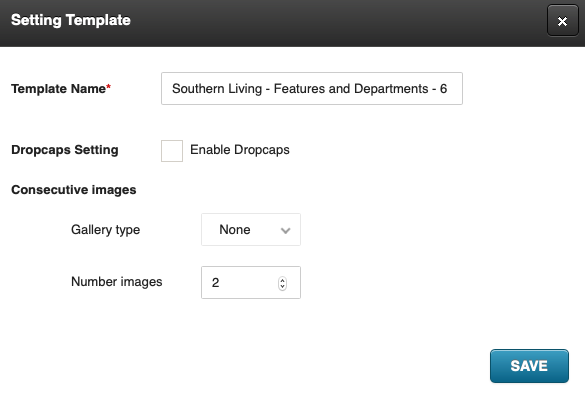Click the Setting Template title text
The height and width of the screenshot is (393, 585).
tap(71, 20)
